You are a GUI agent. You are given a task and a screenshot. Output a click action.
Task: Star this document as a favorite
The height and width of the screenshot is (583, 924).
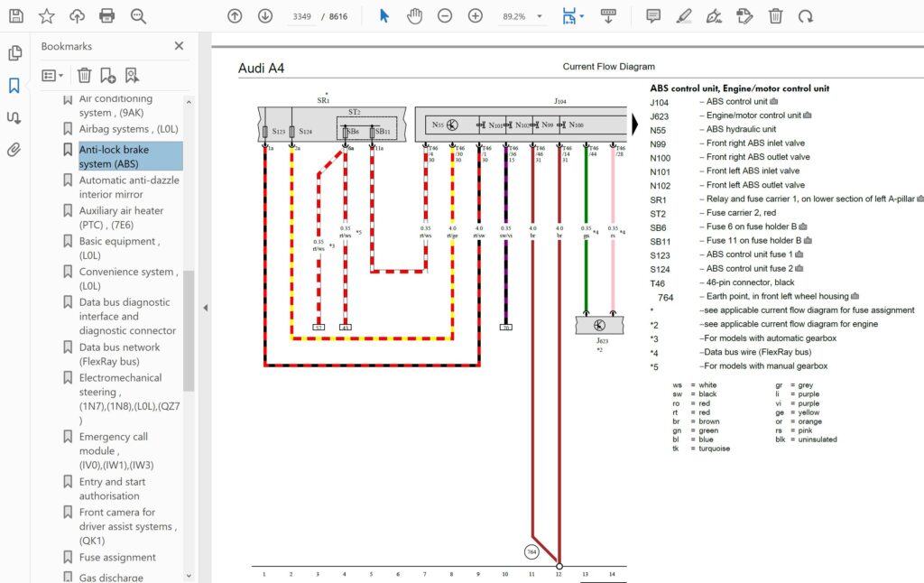(x=47, y=15)
